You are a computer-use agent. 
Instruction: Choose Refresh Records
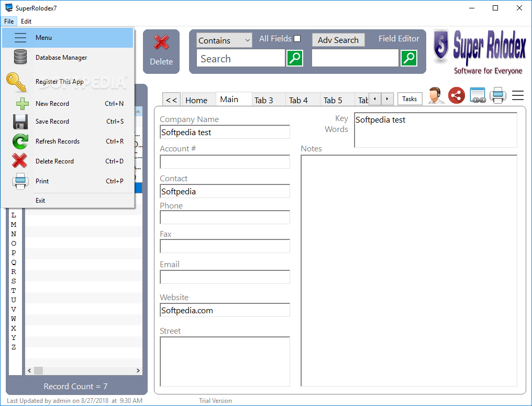[x=68, y=141]
